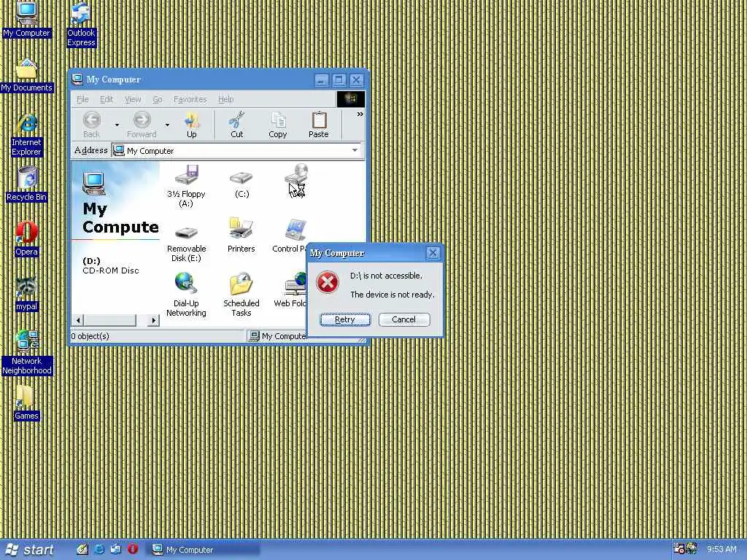This screenshot has height=560, width=747.
Task: Click the Cut toolbar button
Action: (237, 125)
